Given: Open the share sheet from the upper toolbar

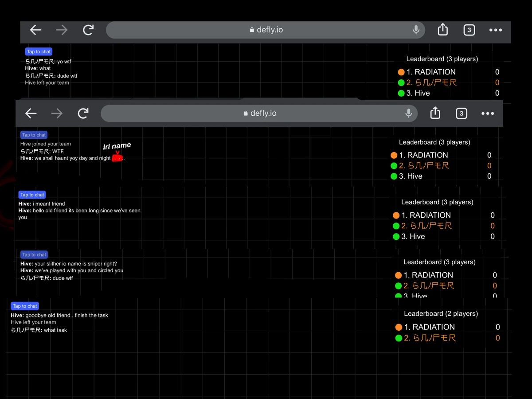Looking at the screenshot, I should [x=442, y=30].
